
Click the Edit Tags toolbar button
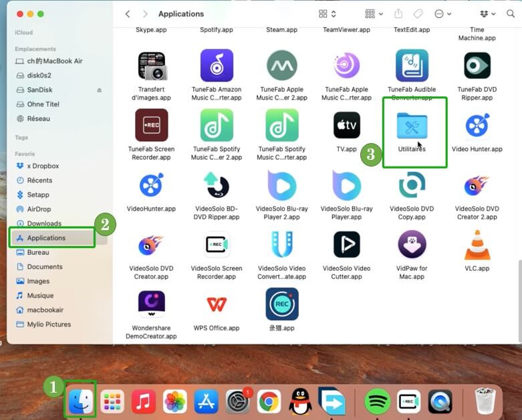tap(418, 14)
